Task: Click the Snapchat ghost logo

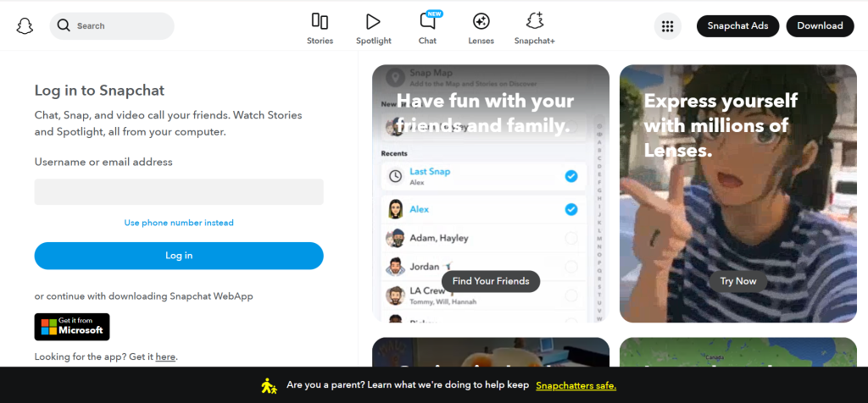Action: pos(25,26)
